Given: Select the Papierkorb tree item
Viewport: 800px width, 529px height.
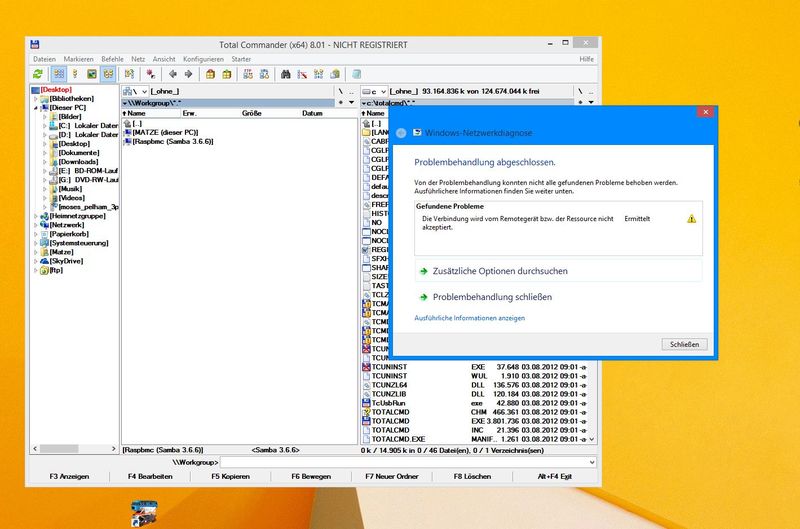Looking at the screenshot, I should point(65,234).
